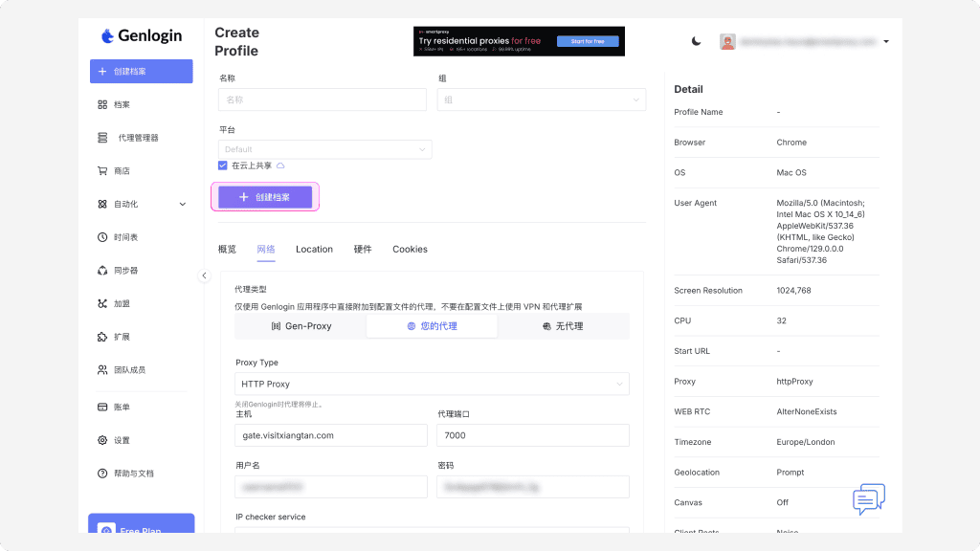Toggle dark mode moon icon
Screen dimensions: 980x551
pos(697,41)
